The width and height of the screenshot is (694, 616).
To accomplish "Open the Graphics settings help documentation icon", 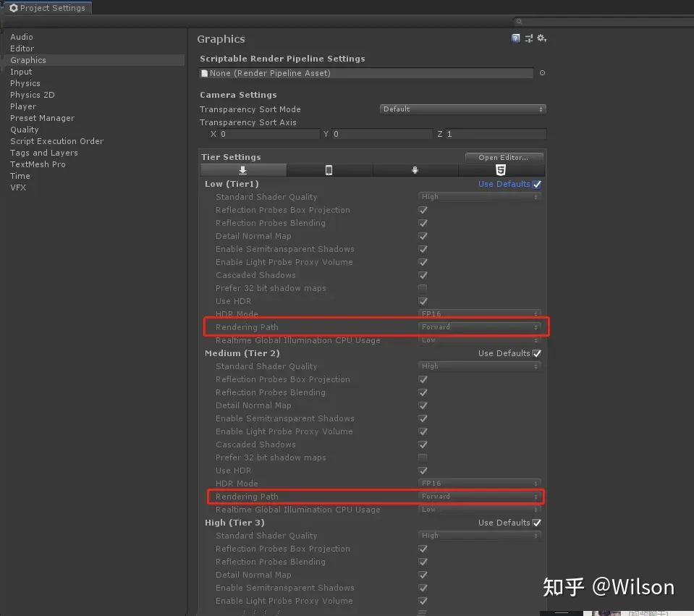I will [x=515, y=38].
